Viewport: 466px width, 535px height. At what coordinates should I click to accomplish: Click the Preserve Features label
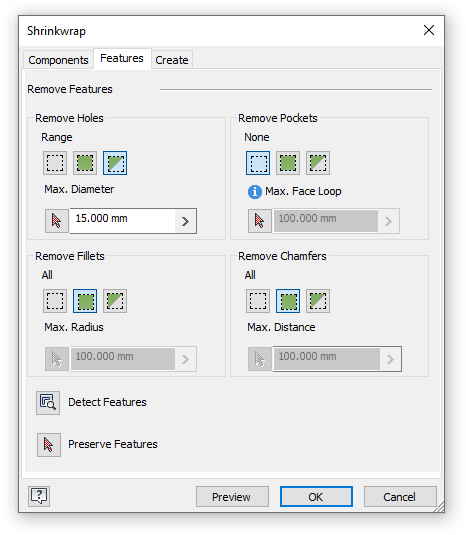pos(113,444)
